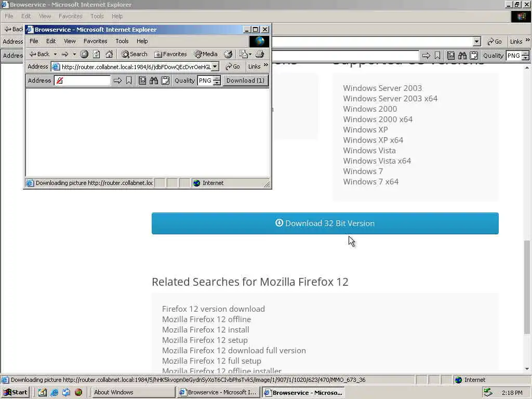Click the Quality PNG spinner in background window
532x399 pixels.
tap(526, 56)
